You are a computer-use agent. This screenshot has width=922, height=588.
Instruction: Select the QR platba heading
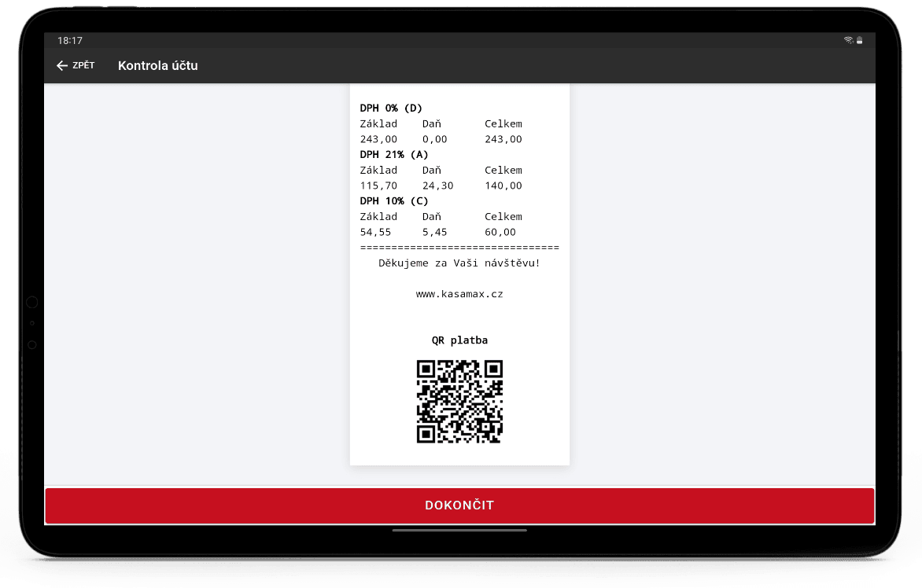pyautogui.click(x=459, y=340)
